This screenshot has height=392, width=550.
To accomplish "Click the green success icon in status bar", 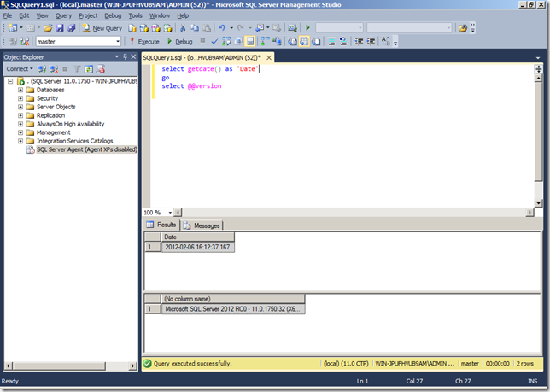I will click(148, 363).
